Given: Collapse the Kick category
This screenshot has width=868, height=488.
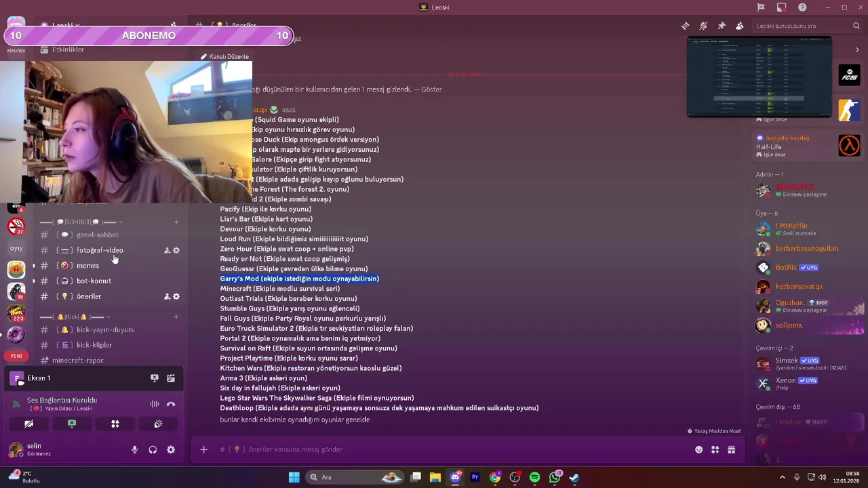Looking at the screenshot, I should pos(75,317).
